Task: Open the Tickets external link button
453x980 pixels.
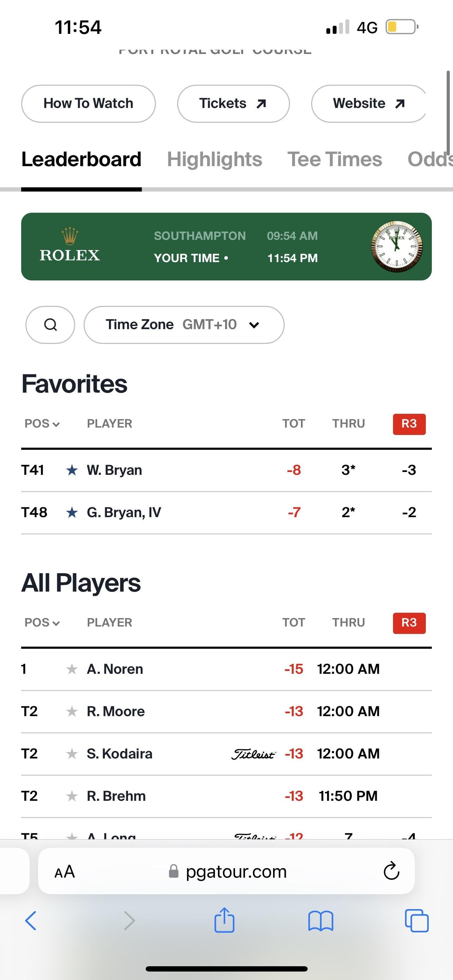Action: [233, 103]
